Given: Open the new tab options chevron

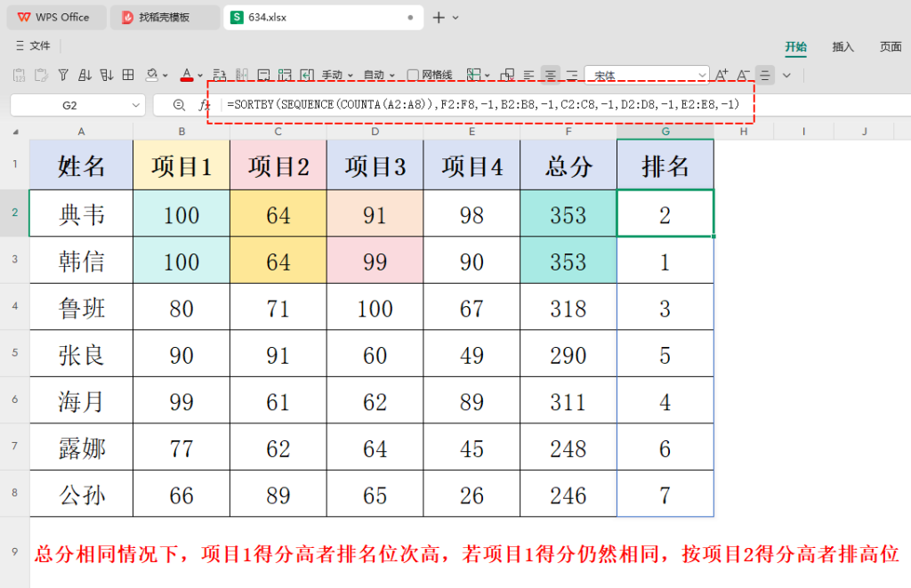Looking at the screenshot, I should point(455,18).
